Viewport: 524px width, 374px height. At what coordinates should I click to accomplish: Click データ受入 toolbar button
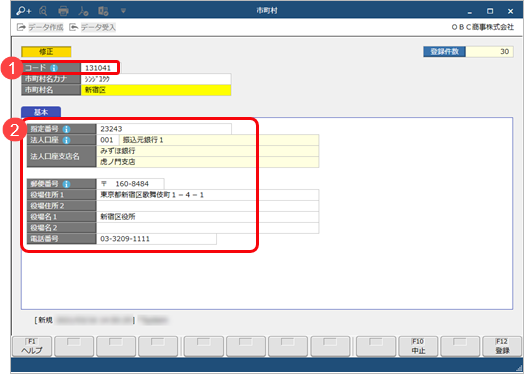pyautogui.click(x=93, y=27)
